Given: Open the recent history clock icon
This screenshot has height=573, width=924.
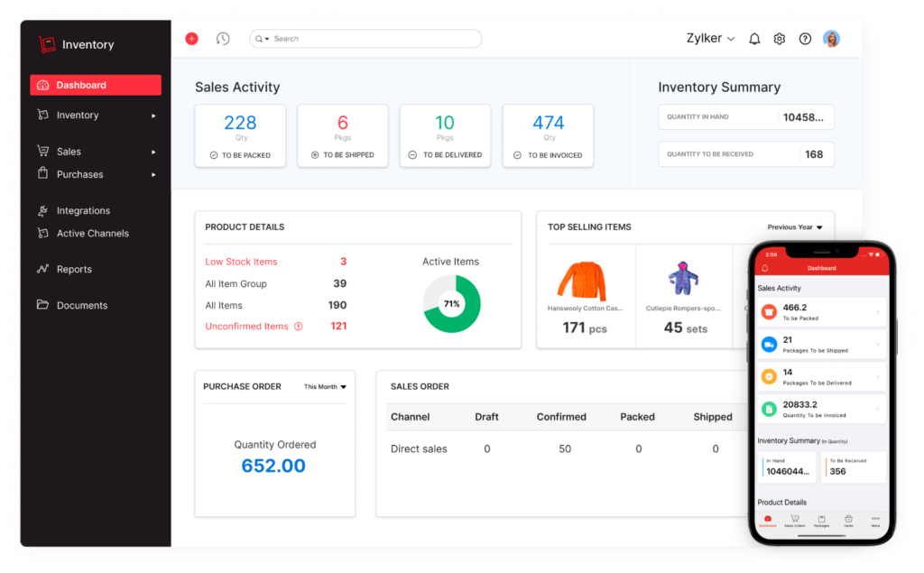Looking at the screenshot, I should (223, 39).
